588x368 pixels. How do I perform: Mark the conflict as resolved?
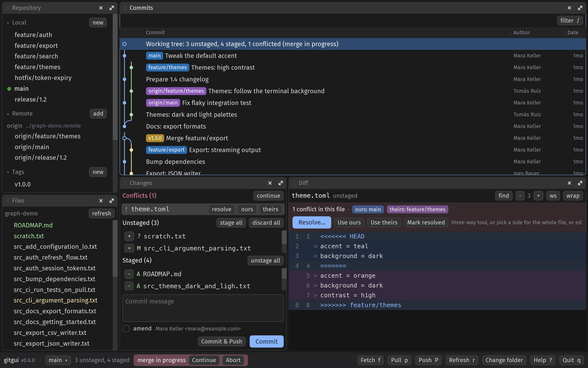[x=426, y=223]
